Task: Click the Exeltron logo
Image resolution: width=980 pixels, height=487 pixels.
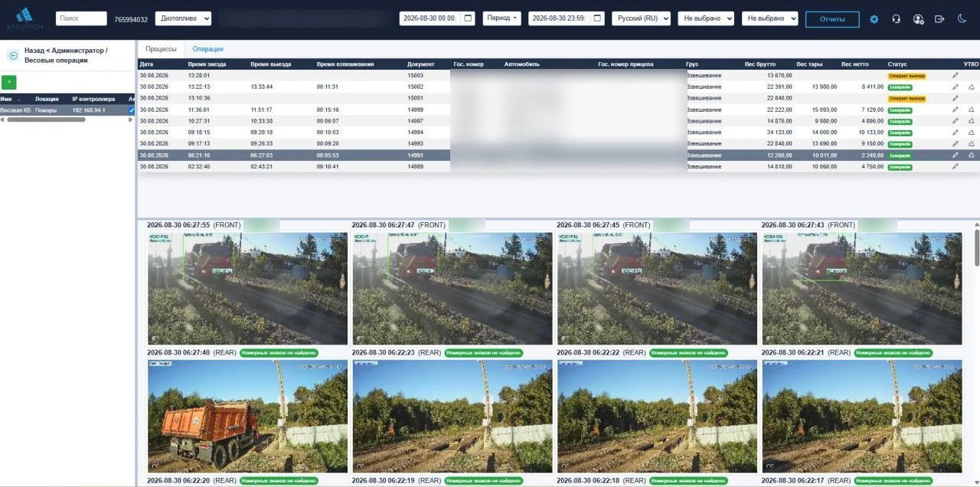Action: 24,18
